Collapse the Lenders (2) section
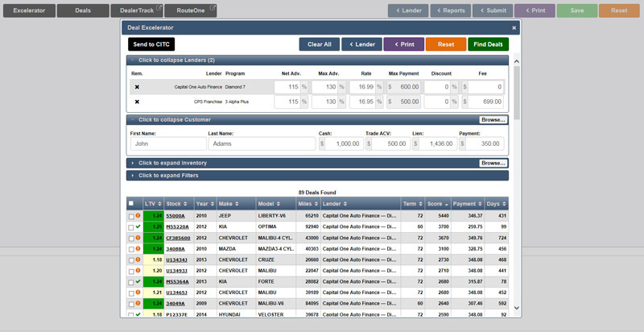 click(x=176, y=60)
